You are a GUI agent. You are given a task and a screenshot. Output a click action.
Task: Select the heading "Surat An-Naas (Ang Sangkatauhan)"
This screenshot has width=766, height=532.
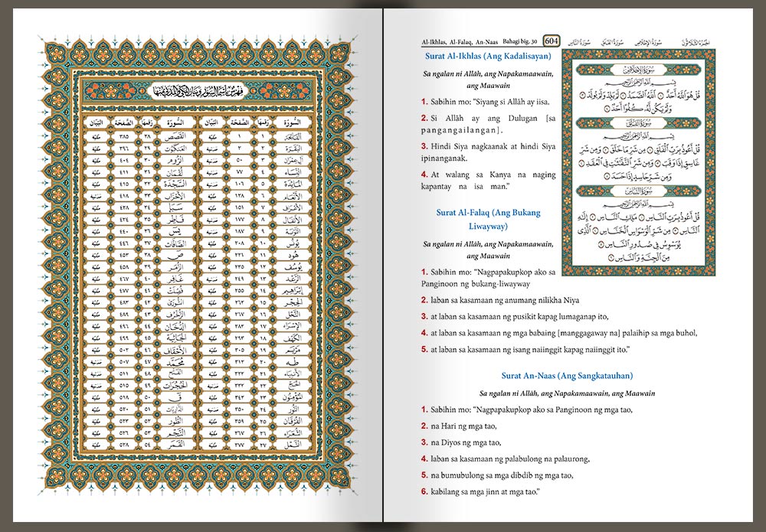[567, 375]
